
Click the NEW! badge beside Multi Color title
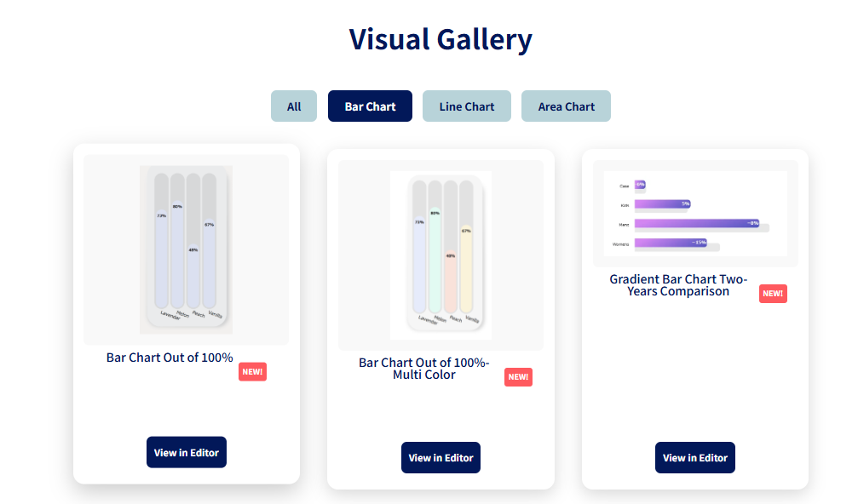(x=518, y=377)
